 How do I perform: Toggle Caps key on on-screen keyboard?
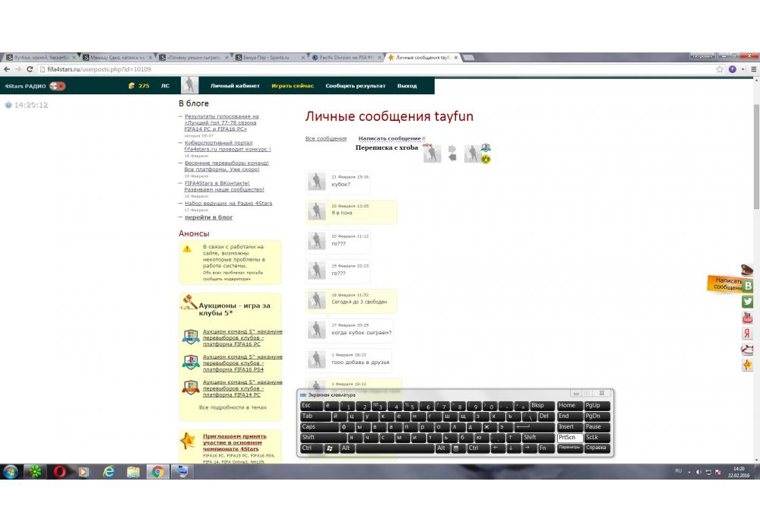pos(309,427)
